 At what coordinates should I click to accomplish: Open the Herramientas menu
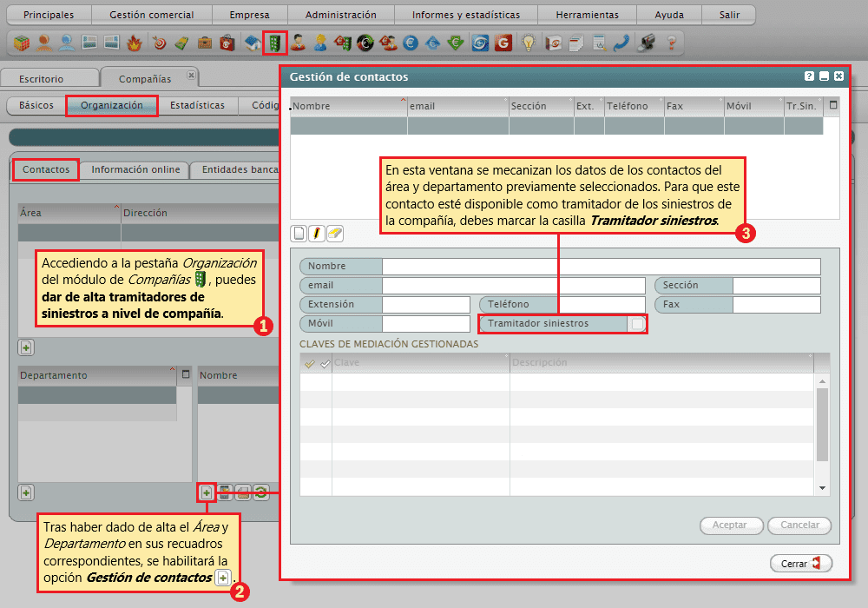pos(588,15)
